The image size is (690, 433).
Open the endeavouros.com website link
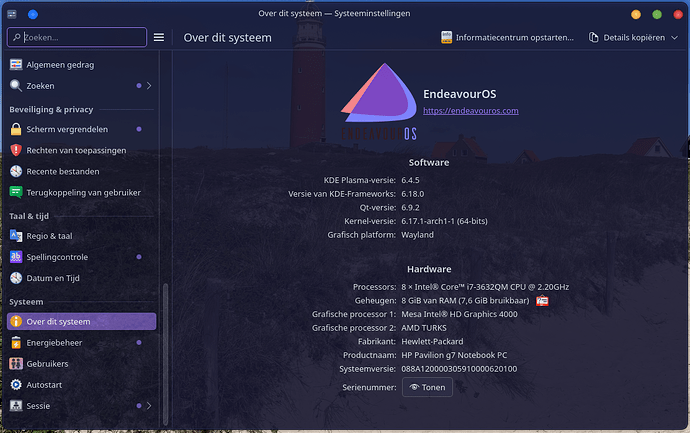pos(470,110)
